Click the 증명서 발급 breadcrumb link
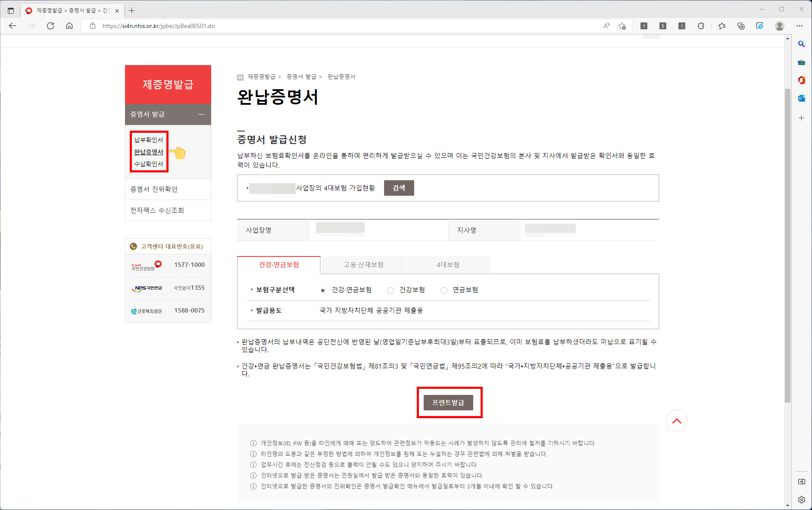The width and height of the screenshot is (812, 510). click(x=301, y=77)
